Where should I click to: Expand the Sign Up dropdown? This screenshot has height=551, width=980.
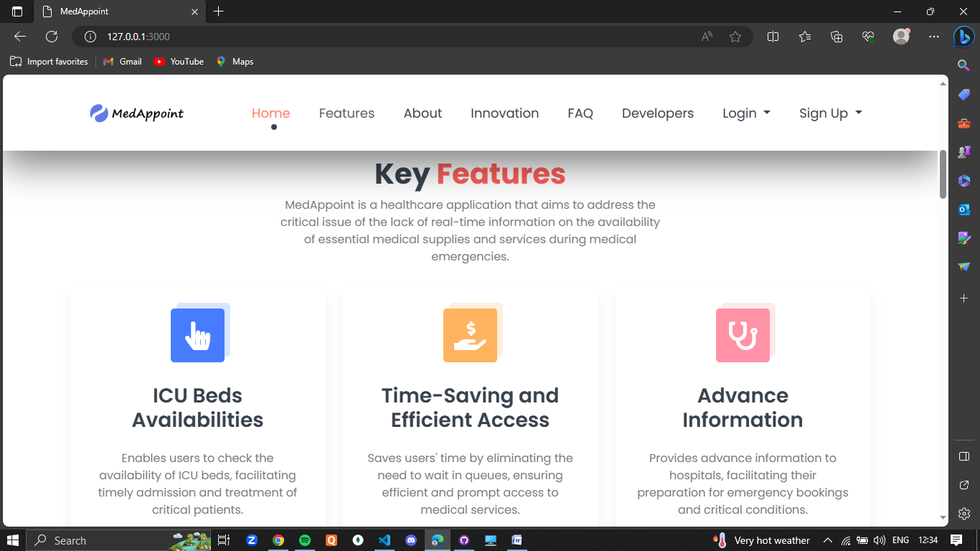pyautogui.click(x=830, y=113)
